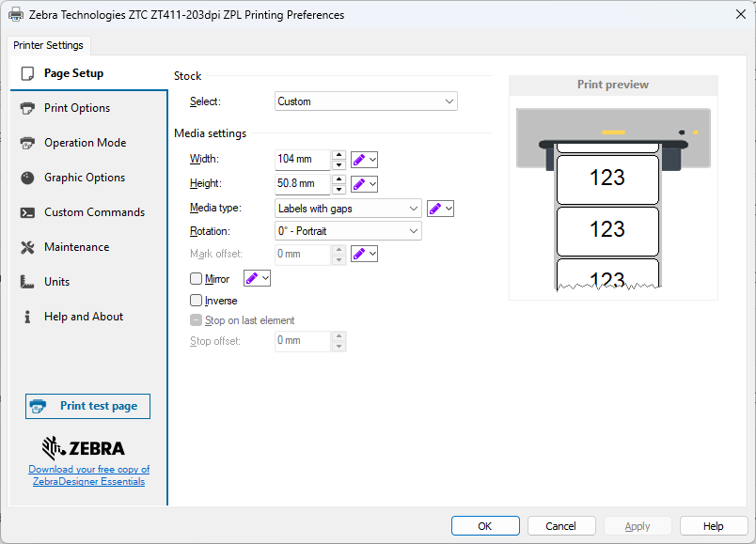Click the Maintenance wrench icon
This screenshot has height=544, width=756.
point(27,247)
